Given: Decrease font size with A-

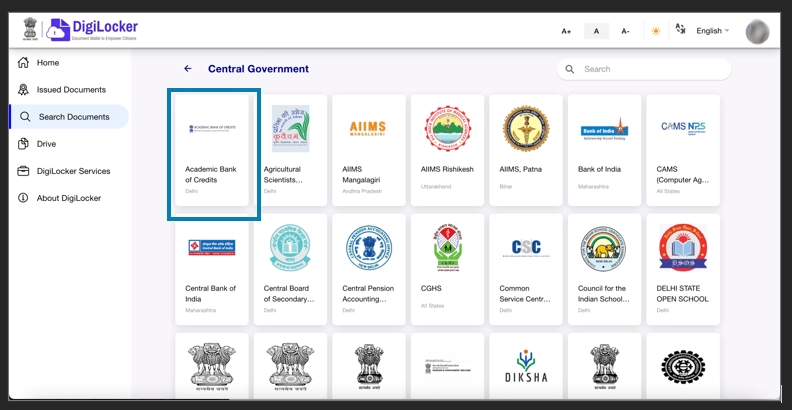Looking at the screenshot, I should (625, 31).
